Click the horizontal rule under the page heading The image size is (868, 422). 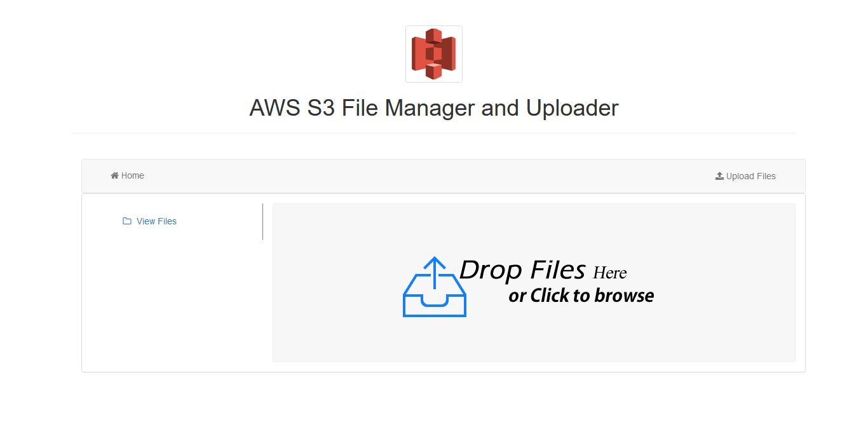coord(433,133)
